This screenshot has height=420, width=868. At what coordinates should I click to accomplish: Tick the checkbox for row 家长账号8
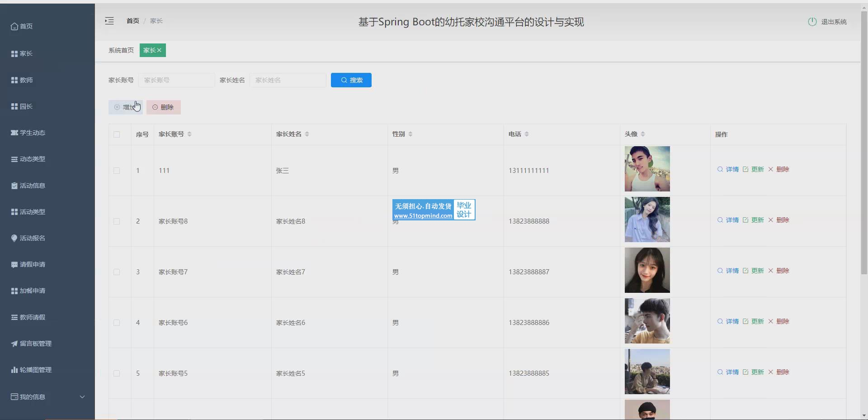117,221
